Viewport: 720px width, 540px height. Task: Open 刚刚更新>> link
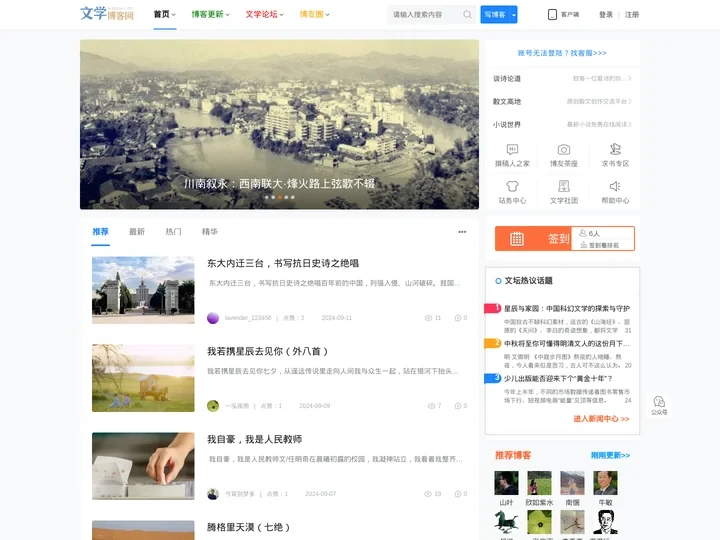pos(610,456)
